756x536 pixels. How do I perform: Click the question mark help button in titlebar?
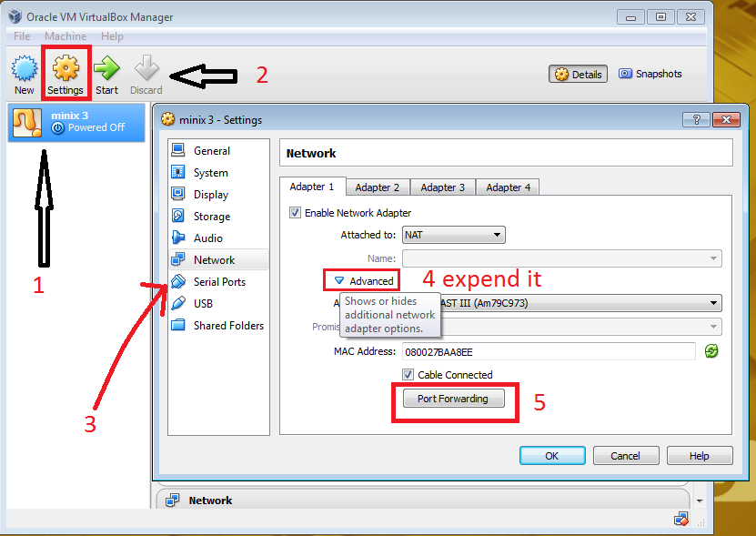pyautogui.click(x=696, y=119)
